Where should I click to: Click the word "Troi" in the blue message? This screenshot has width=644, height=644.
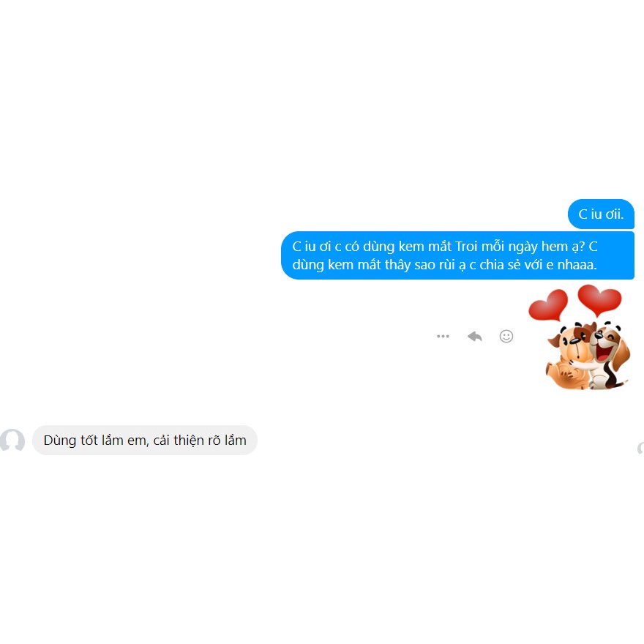(x=466, y=247)
